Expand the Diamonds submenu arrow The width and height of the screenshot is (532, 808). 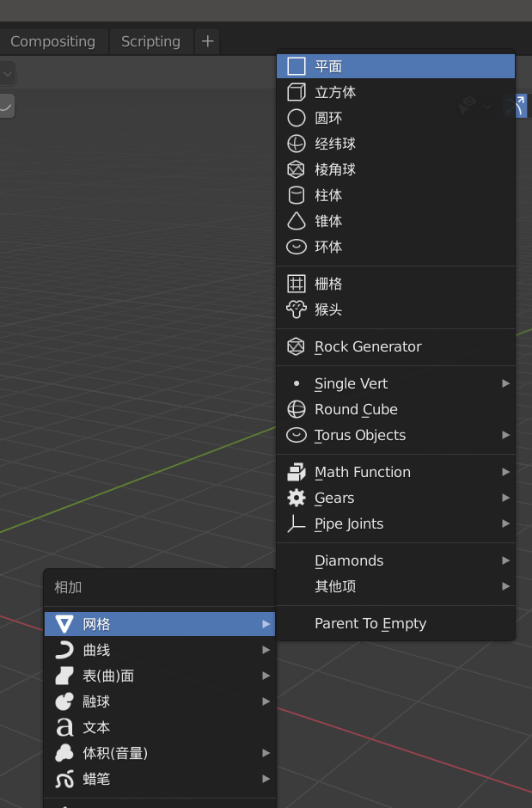[x=505, y=560]
